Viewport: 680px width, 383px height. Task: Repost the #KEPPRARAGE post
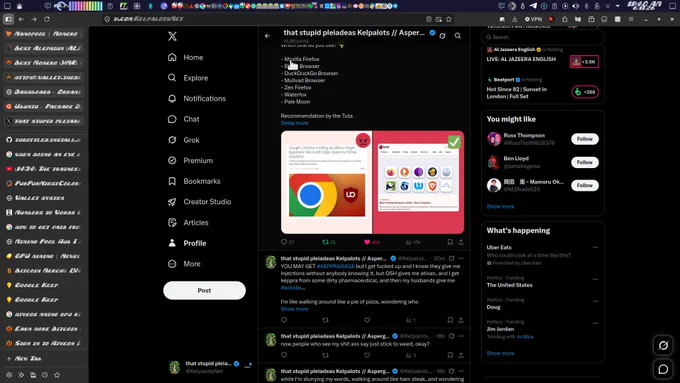[x=325, y=320]
